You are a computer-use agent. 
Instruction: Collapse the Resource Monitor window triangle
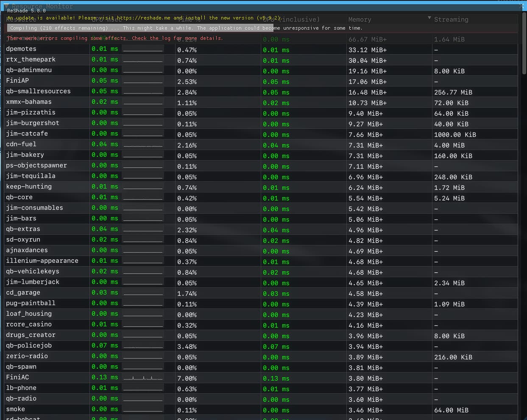point(6,6)
